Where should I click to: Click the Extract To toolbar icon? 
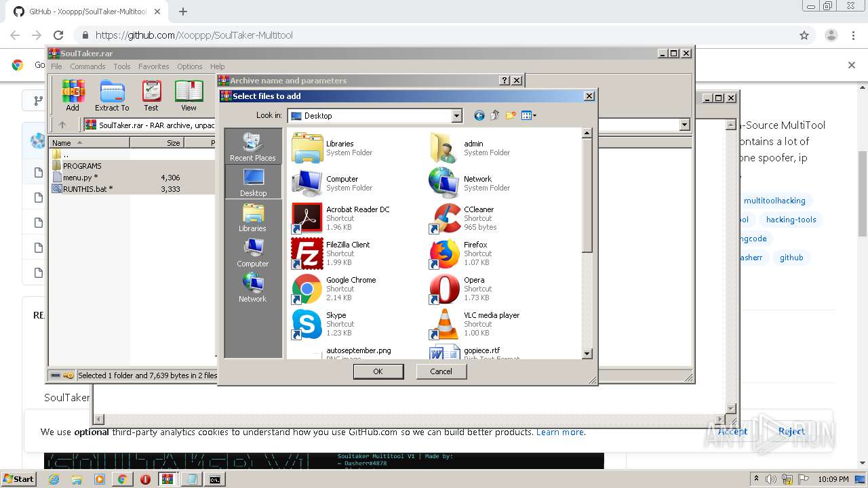click(112, 95)
